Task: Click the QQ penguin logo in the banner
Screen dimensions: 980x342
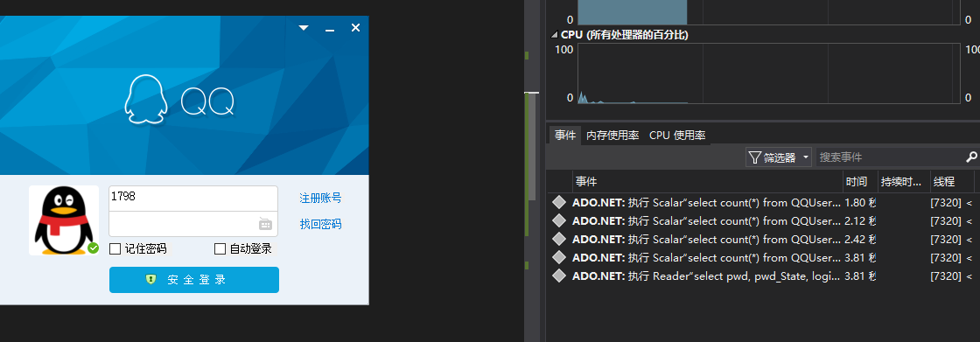Action: (x=145, y=100)
